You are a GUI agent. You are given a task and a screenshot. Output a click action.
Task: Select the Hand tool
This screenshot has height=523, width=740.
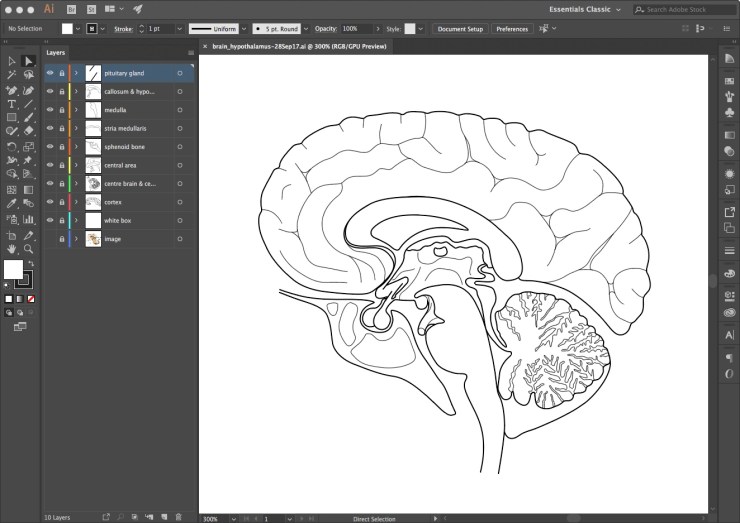click(12, 248)
